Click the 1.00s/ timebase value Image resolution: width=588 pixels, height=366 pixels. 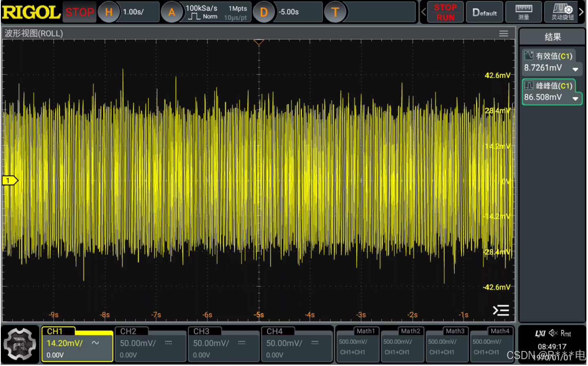point(133,12)
